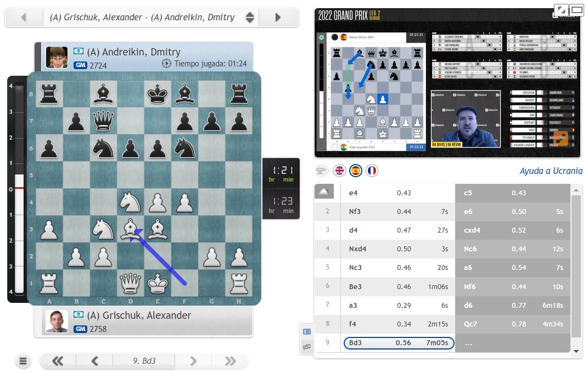Click the flag icon beside Andreikin's name

[x=79, y=52]
